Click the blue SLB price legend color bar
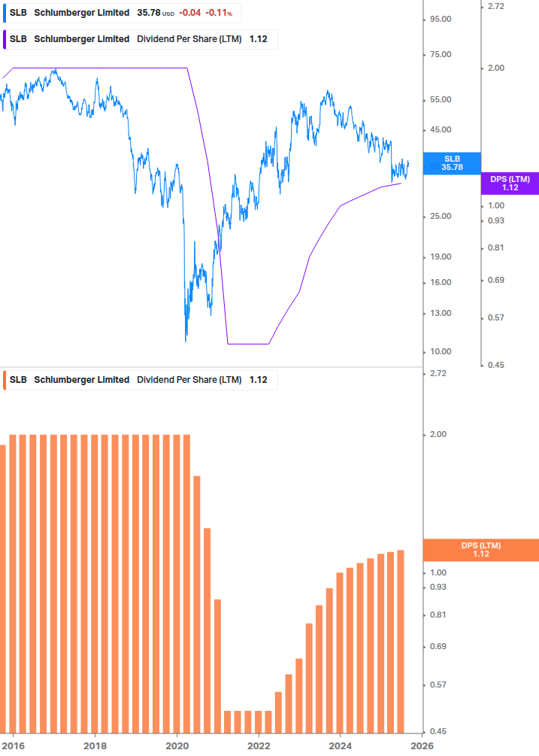This screenshot has width=539, height=756. tap(5, 13)
